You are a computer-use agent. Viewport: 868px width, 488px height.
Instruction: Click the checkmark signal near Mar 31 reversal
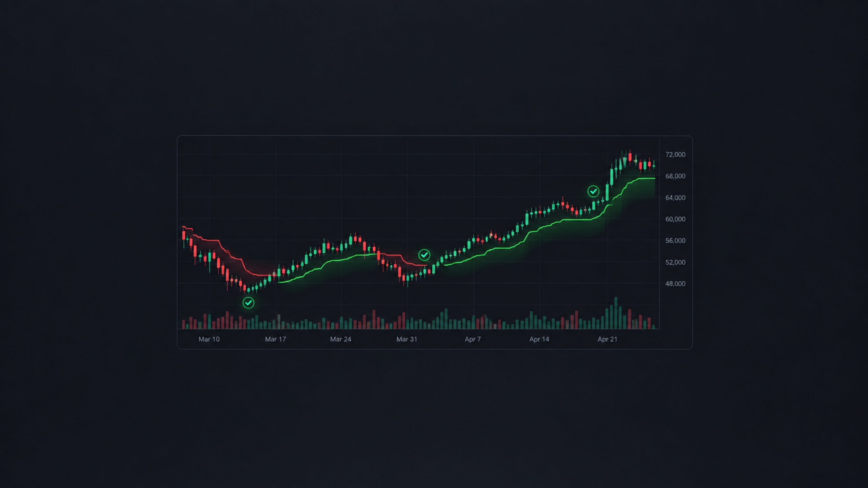[x=424, y=255]
